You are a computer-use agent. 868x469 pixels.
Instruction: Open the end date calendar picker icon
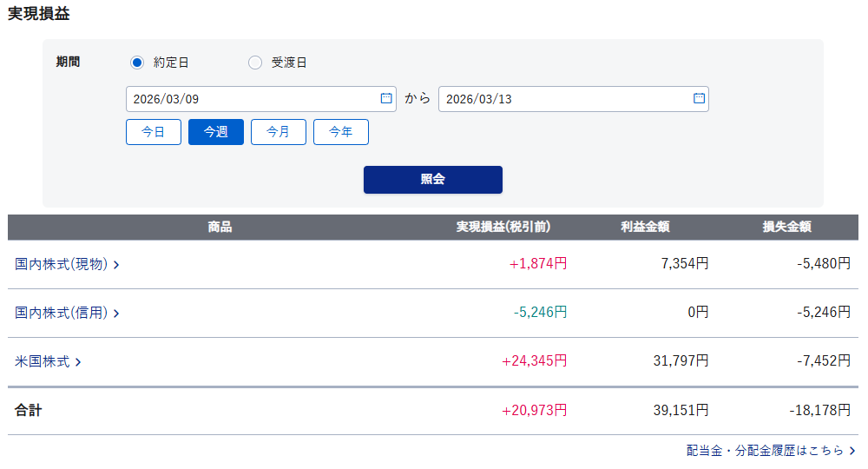coord(699,98)
